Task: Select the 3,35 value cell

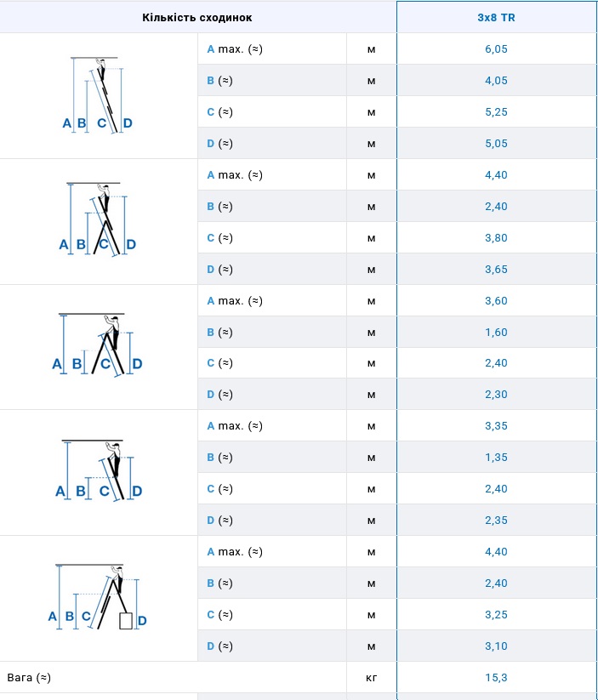Action: point(497,426)
